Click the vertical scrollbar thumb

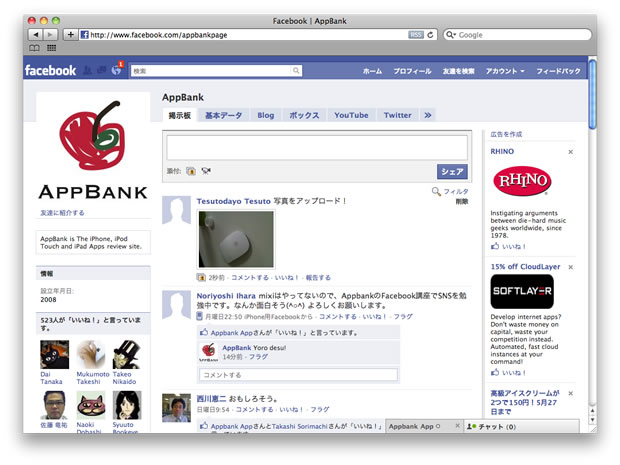tap(592, 94)
